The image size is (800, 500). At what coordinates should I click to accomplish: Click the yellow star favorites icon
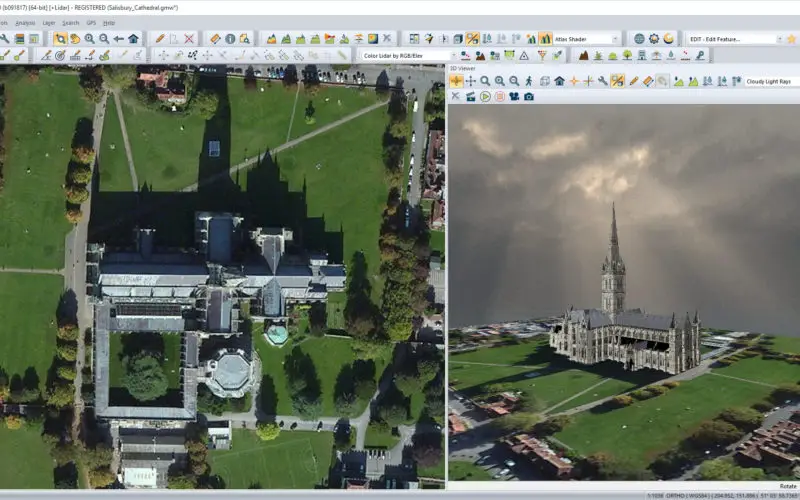(791, 39)
